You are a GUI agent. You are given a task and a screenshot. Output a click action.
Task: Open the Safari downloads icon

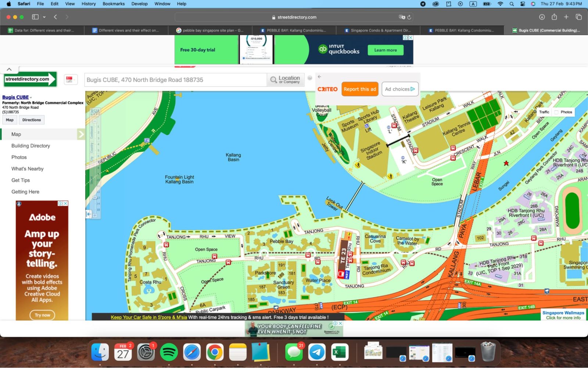click(x=542, y=17)
